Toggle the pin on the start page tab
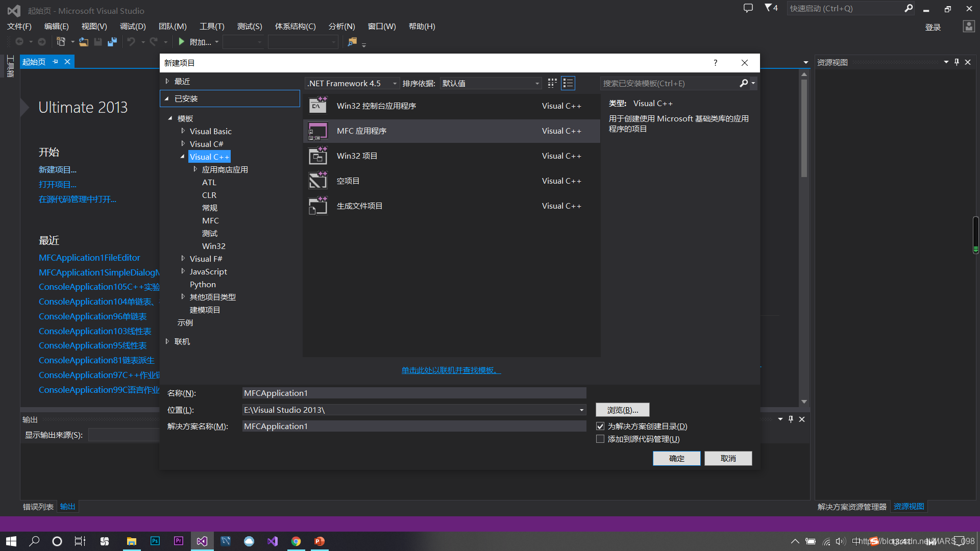The width and height of the screenshot is (980, 551). (x=55, y=62)
